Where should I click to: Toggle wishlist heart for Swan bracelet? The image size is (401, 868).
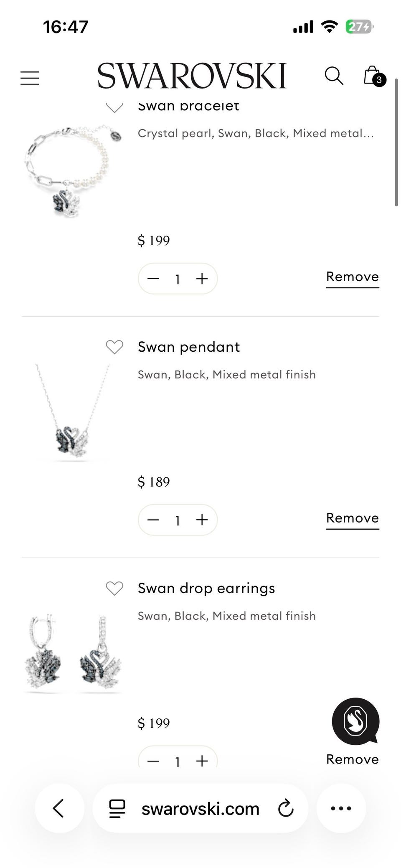coord(114,107)
